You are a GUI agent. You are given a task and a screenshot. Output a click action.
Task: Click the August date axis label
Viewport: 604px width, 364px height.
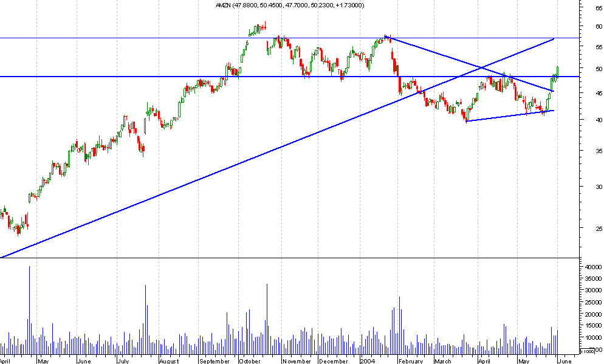tap(169, 362)
